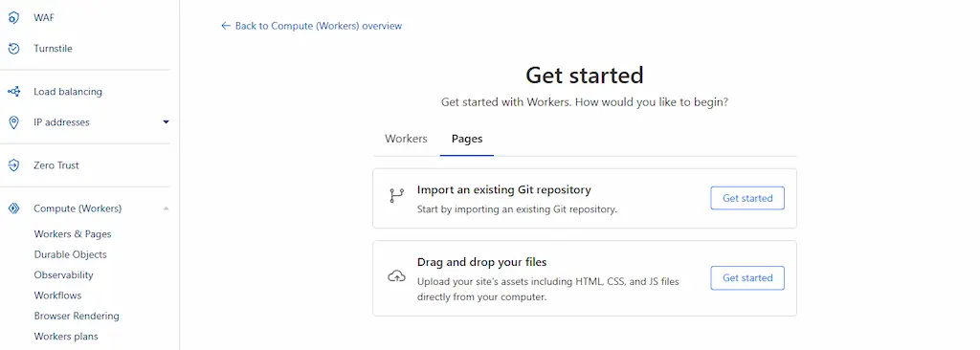The image size is (980, 350).
Task: Open Workflows submenu item
Action: (x=57, y=295)
